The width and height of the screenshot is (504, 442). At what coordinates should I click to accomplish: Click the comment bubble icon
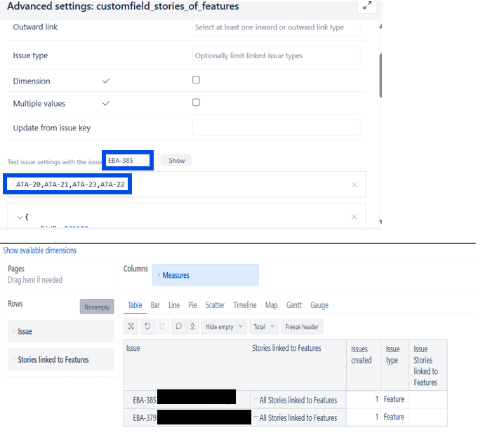tap(178, 326)
